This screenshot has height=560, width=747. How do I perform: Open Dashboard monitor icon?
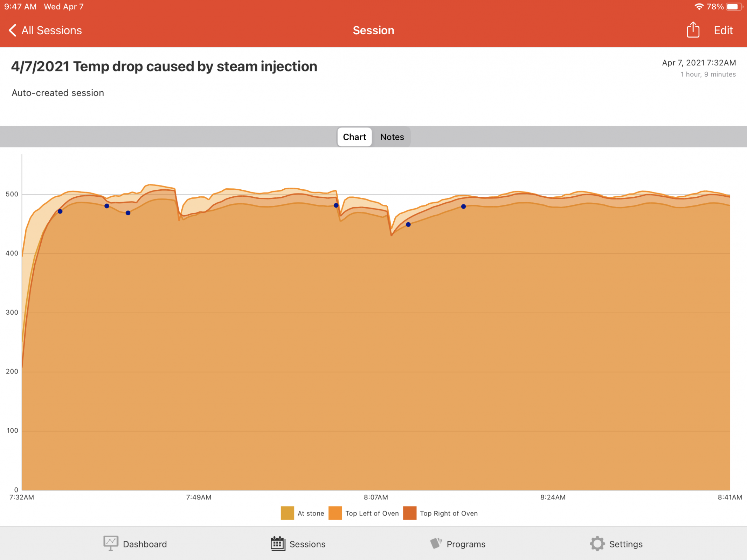pos(111,543)
